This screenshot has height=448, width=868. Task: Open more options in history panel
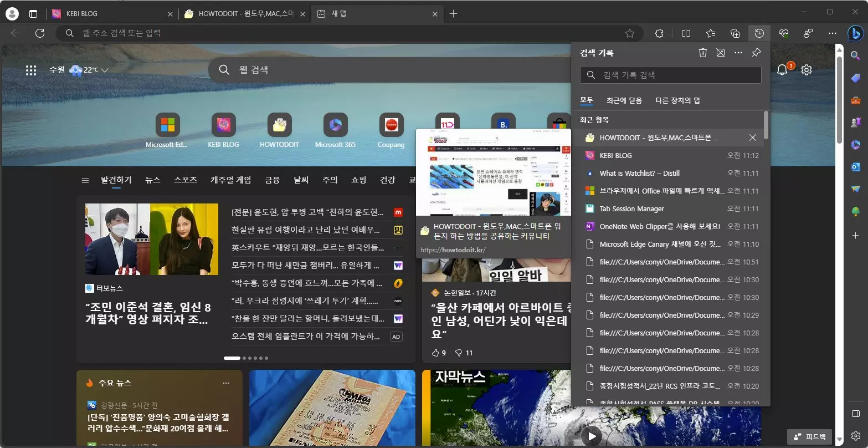pos(738,53)
